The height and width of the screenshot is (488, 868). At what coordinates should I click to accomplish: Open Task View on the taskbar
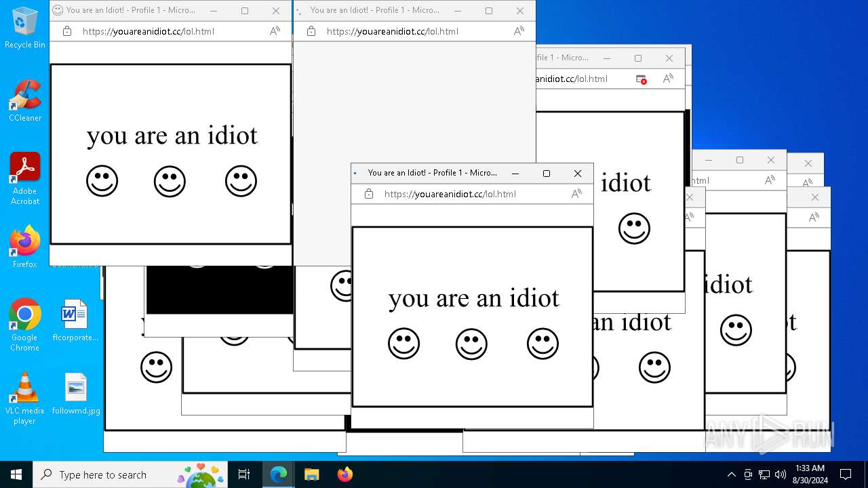pyautogui.click(x=244, y=474)
